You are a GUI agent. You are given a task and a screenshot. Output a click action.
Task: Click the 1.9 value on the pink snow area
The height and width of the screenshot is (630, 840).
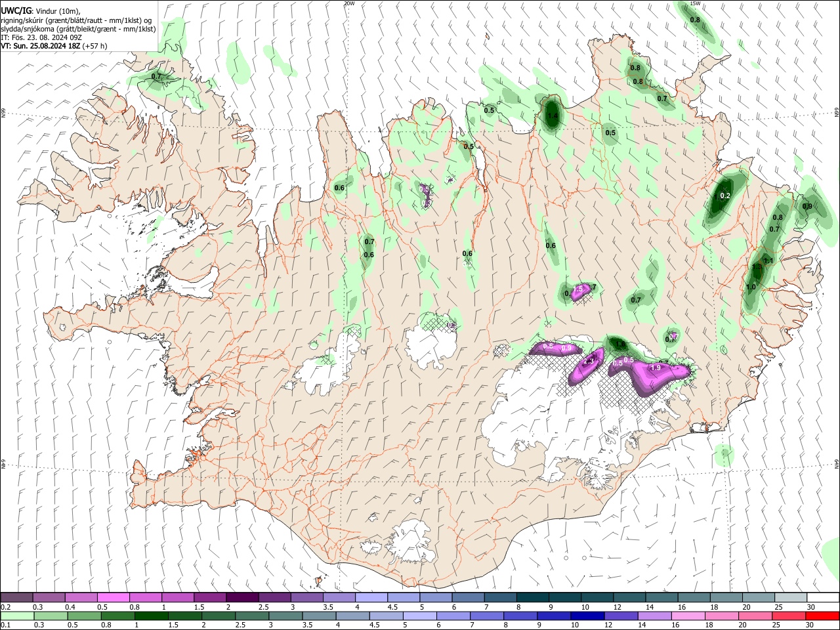[x=656, y=368]
